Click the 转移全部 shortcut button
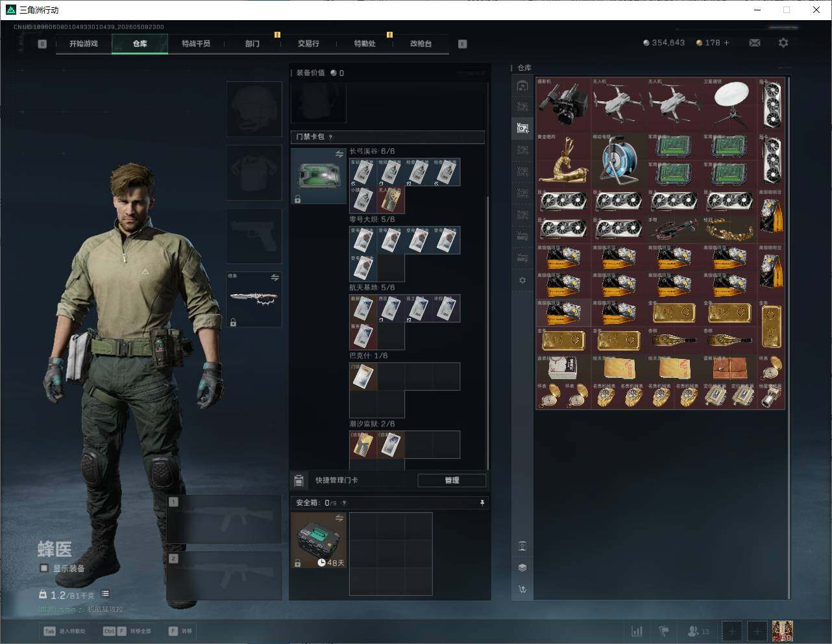 click(127, 631)
